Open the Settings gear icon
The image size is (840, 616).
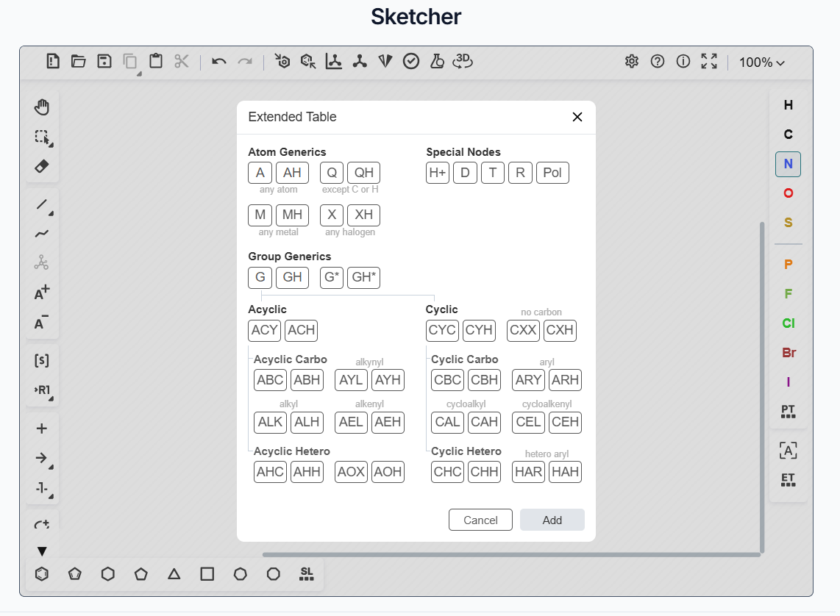click(x=631, y=62)
